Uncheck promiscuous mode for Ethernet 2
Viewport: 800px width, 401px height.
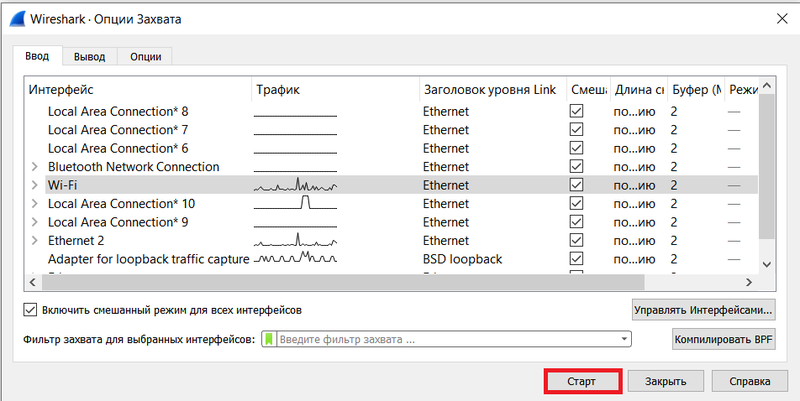click(576, 241)
